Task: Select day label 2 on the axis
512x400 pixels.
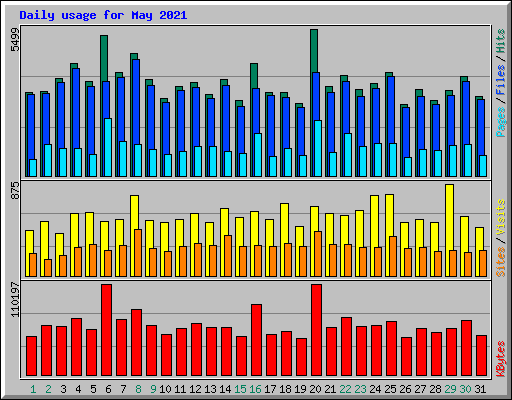Action: (48, 389)
